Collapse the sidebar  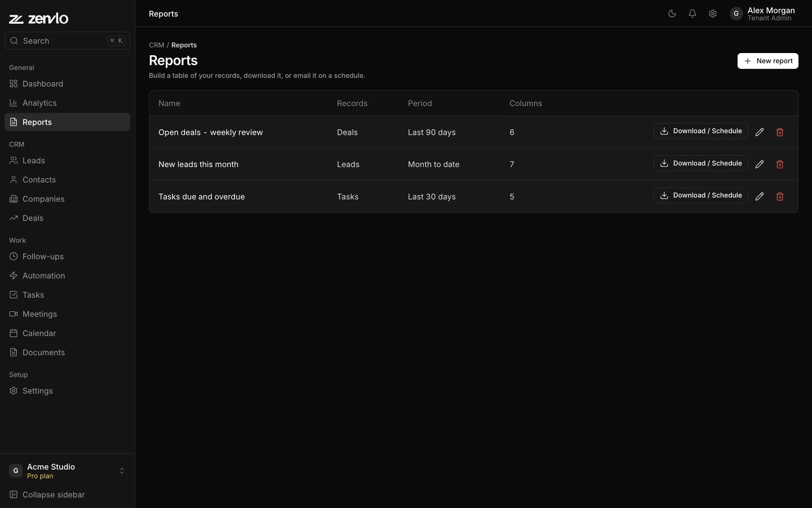pos(47,494)
